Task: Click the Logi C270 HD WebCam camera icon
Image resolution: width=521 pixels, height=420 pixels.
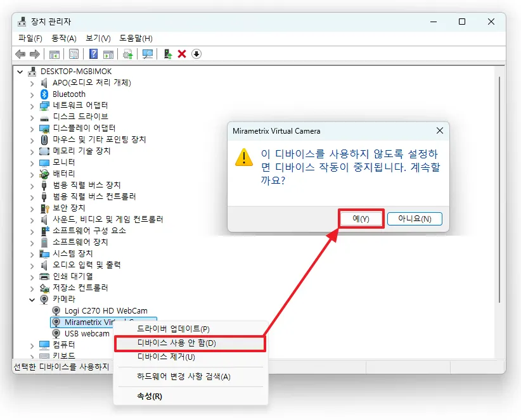Action: tap(56, 311)
